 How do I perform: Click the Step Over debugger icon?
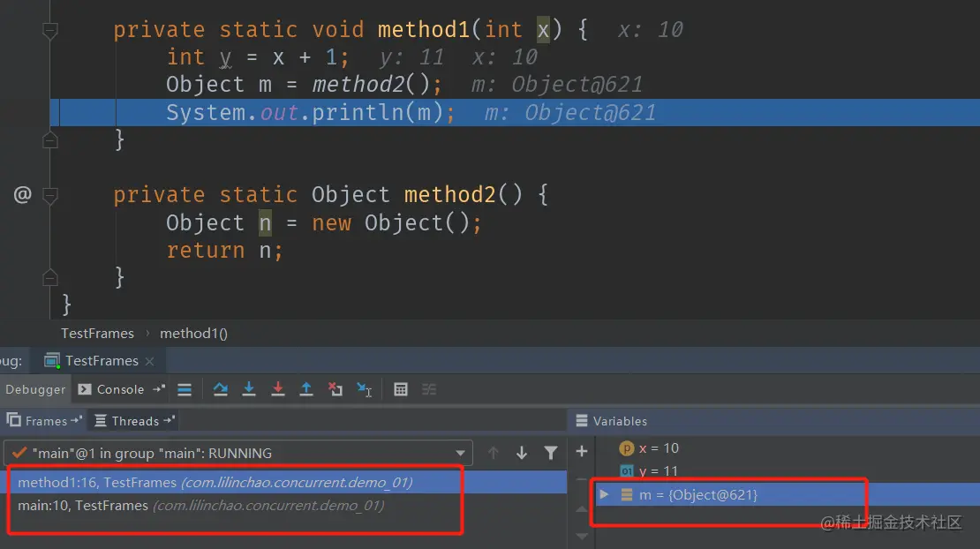[220, 389]
